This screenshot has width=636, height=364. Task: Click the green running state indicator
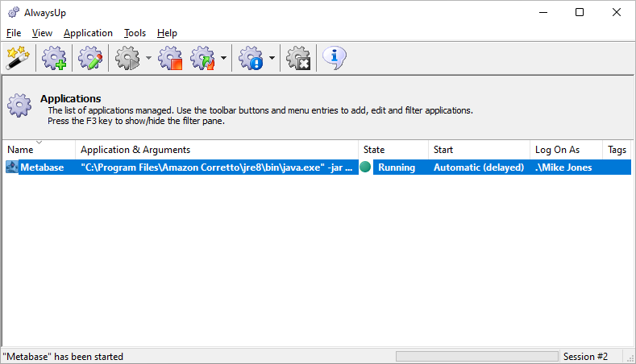365,167
